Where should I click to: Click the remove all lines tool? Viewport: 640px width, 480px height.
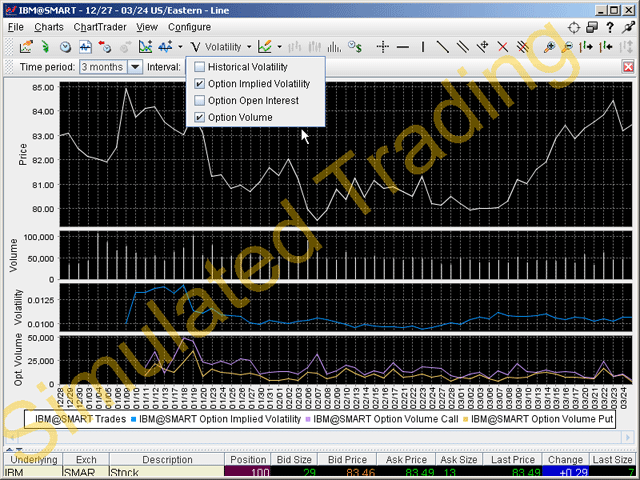[522, 47]
